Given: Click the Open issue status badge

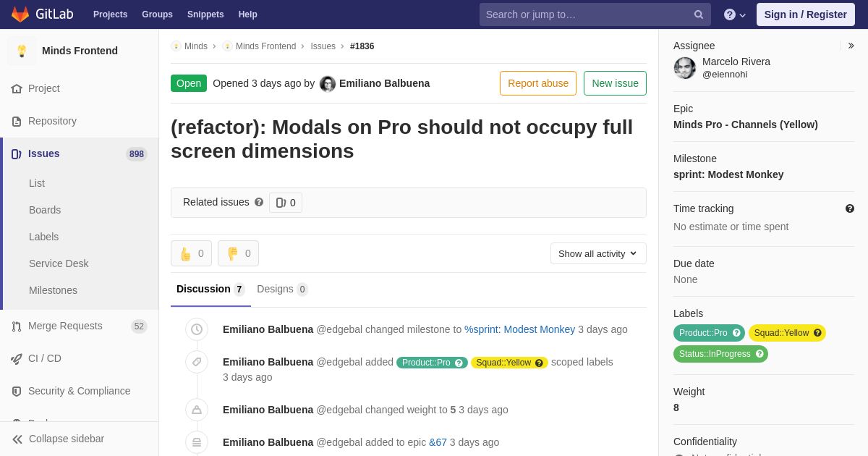Looking at the screenshot, I should click(x=189, y=83).
